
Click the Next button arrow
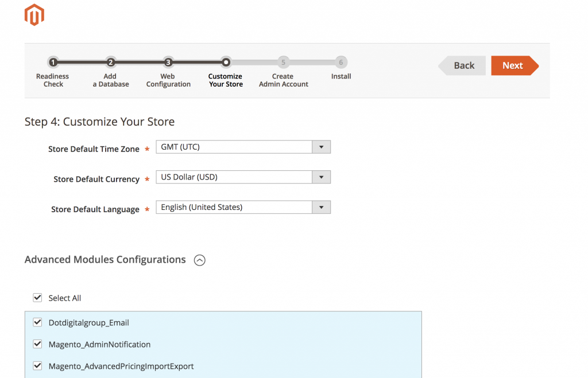click(513, 65)
